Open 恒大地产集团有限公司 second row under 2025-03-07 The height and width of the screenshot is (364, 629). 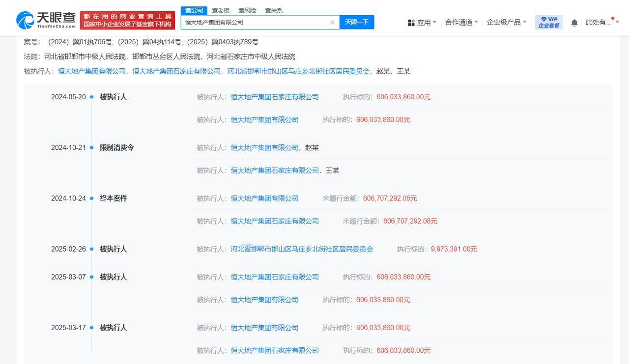point(264,300)
